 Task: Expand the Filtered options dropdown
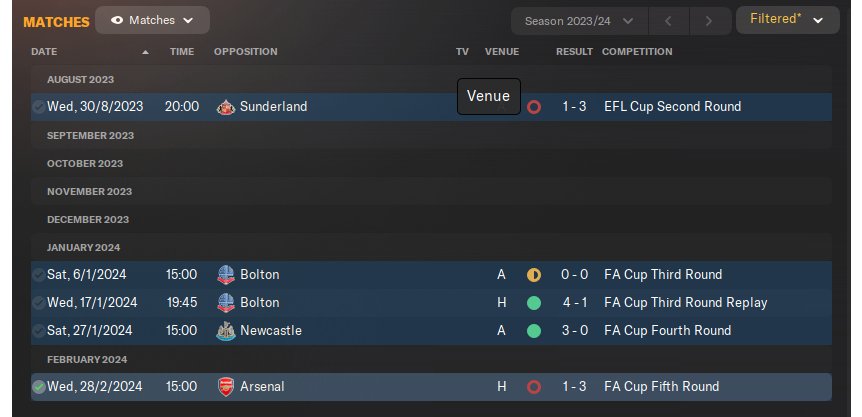click(x=786, y=20)
